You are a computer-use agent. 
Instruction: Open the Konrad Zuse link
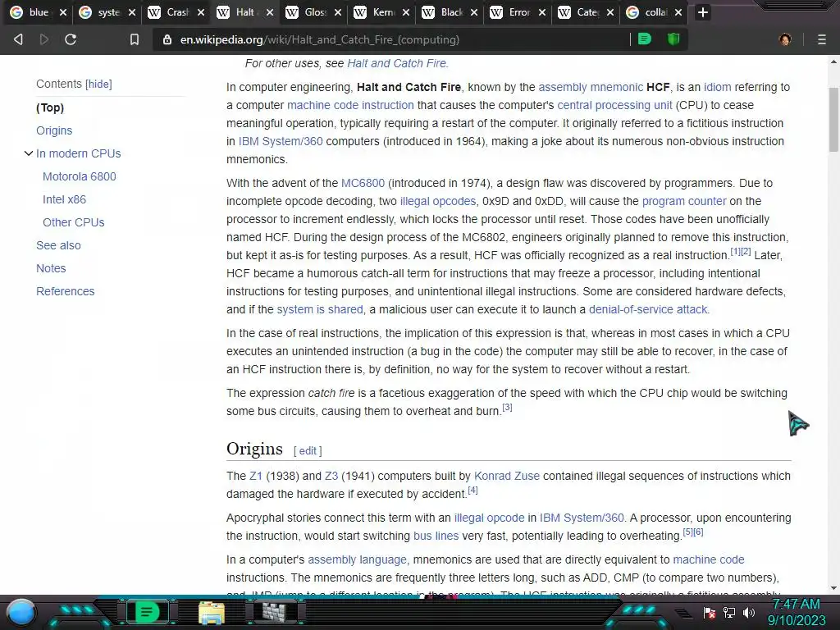click(x=507, y=477)
